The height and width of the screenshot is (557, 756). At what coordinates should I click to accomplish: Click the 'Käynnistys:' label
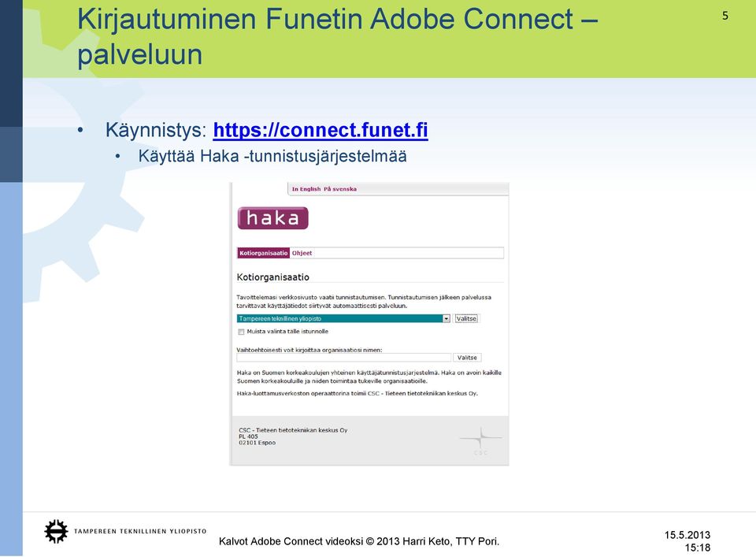pos(156,130)
